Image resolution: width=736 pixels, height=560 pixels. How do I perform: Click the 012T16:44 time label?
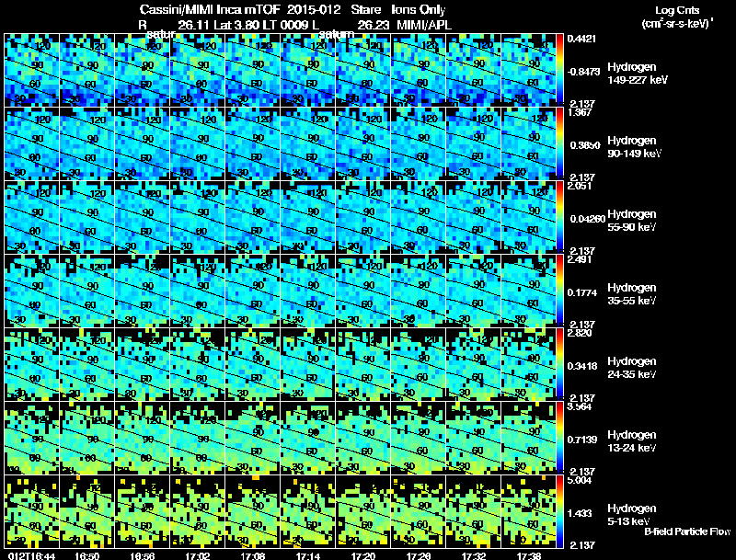click(x=31, y=556)
